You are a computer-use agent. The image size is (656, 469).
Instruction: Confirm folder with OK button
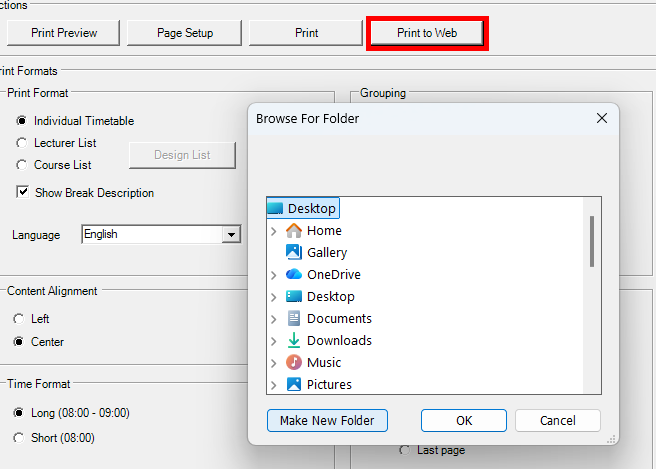pyautogui.click(x=464, y=420)
